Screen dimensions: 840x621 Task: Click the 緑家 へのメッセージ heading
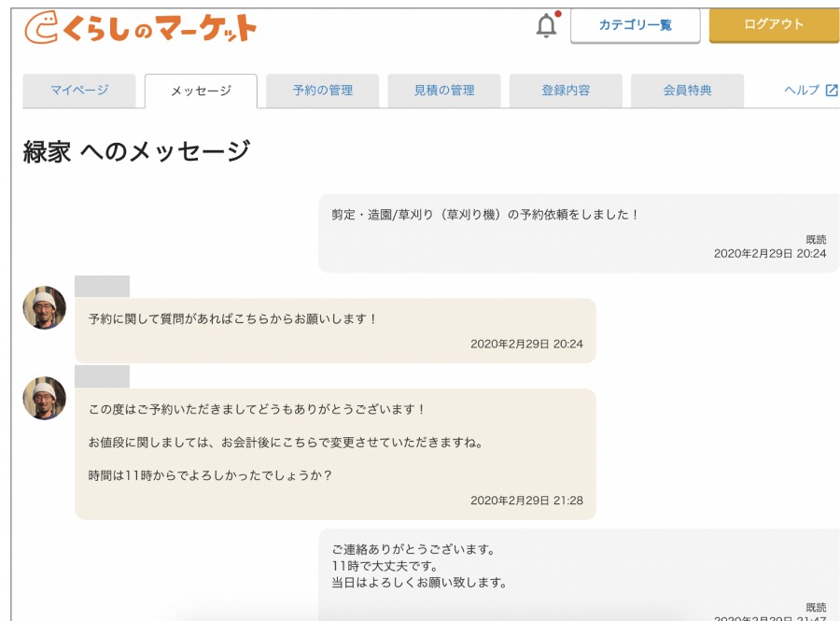click(x=136, y=151)
